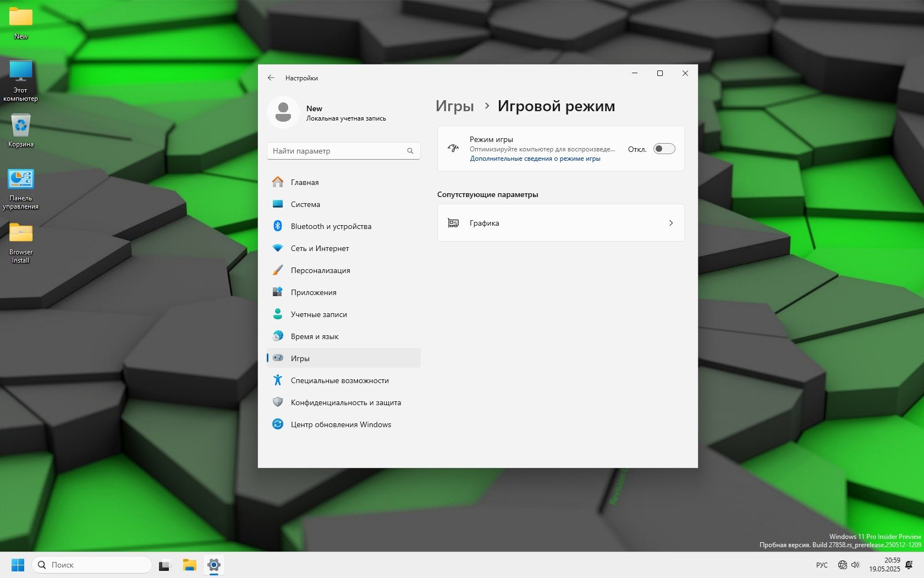Screen dimensions: 924x578
Task: Click the Сеть и Интернет Wi-Fi icon
Action: 278,248
